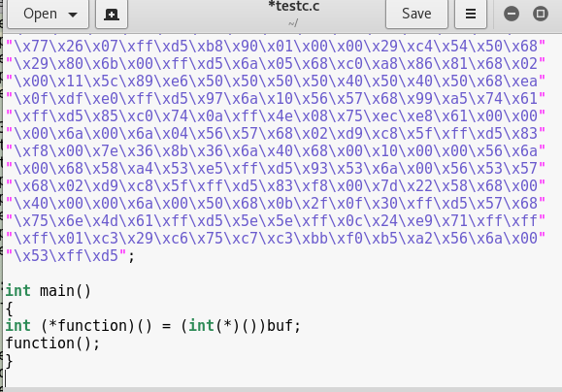Expand the Open button dropdown arrow
This screenshot has width=562, height=392.
(73, 15)
